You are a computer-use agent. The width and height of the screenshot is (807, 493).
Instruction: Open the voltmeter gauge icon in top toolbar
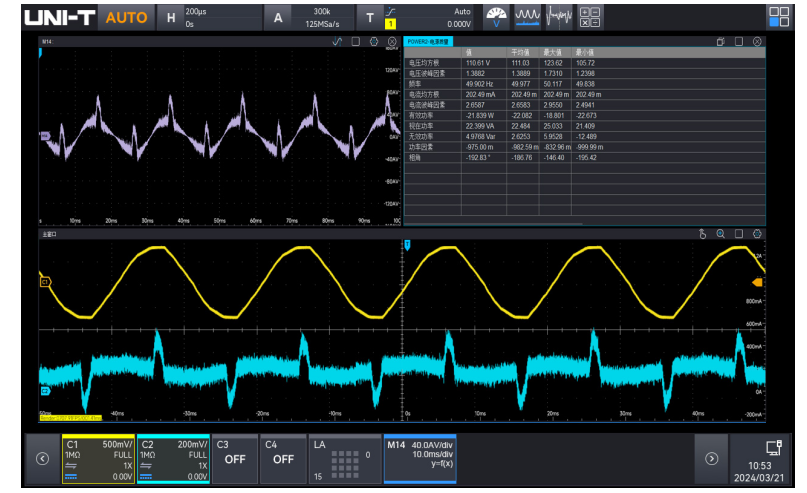pos(496,17)
